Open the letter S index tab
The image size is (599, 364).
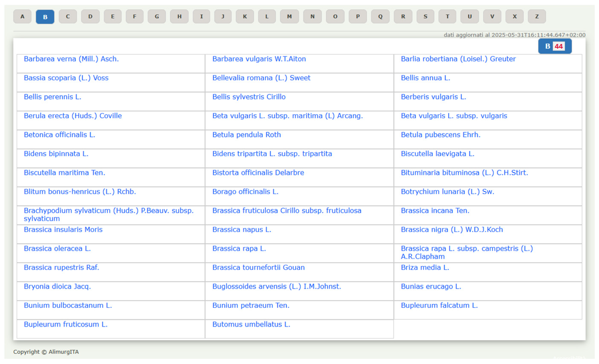tap(425, 17)
